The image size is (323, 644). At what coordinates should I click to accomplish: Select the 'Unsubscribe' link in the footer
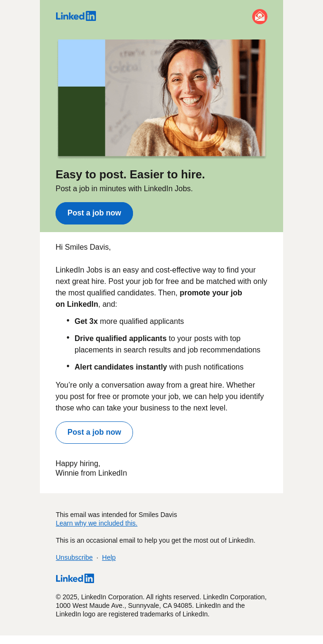(x=74, y=557)
